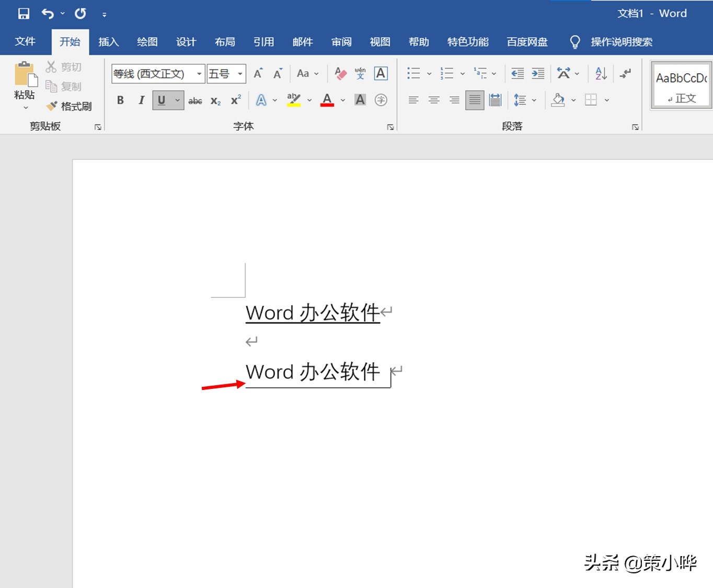Repeat the last action with redo icon
This screenshot has width=713, height=588.
(x=80, y=14)
